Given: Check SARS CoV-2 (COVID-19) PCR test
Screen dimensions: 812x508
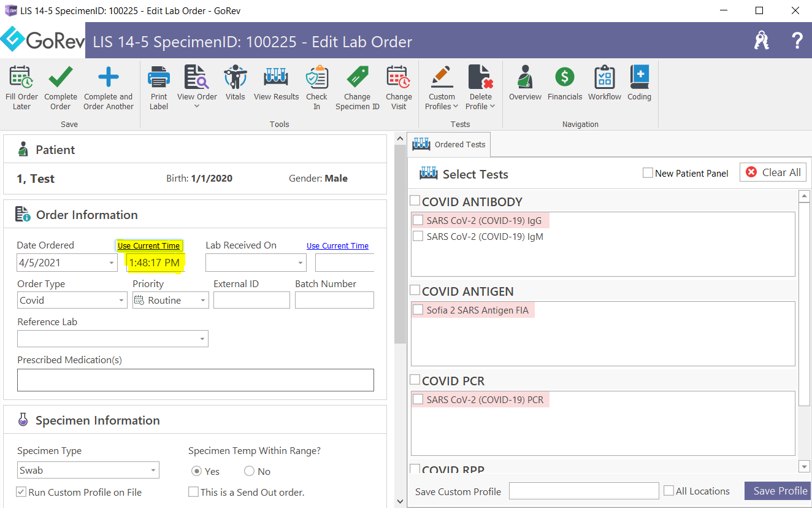Looking at the screenshot, I should click(x=418, y=399).
